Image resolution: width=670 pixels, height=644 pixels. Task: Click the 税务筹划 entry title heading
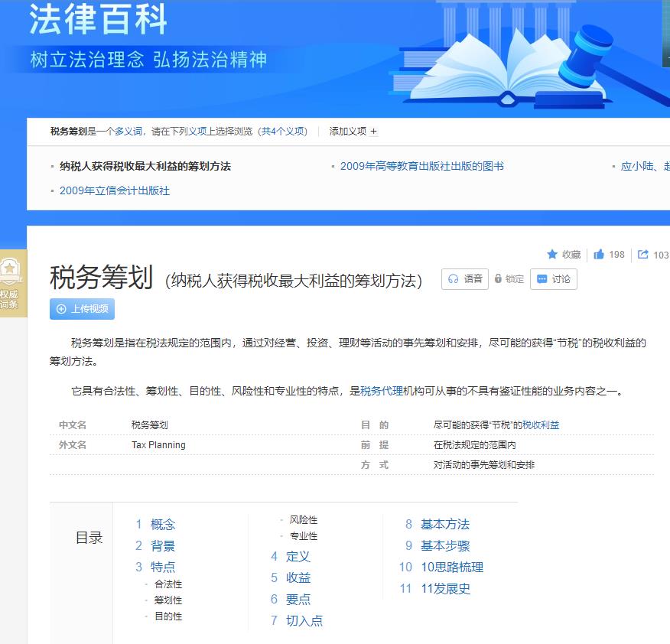click(101, 278)
